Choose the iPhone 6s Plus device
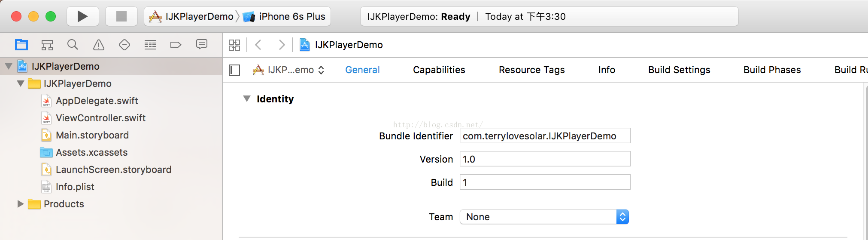Image resolution: width=868 pixels, height=240 pixels. [x=285, y=16]
